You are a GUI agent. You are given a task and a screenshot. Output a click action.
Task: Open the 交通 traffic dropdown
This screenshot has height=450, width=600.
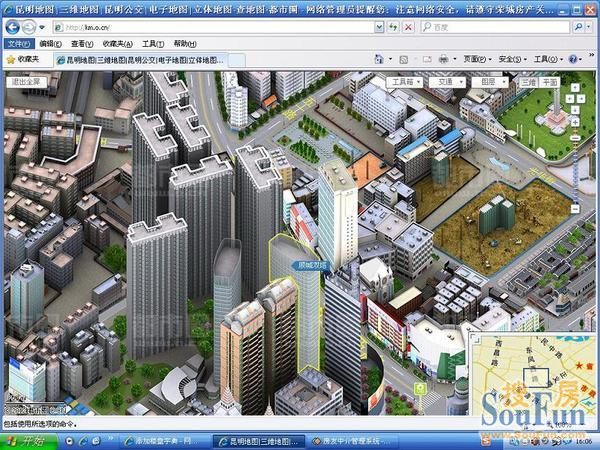447,81
